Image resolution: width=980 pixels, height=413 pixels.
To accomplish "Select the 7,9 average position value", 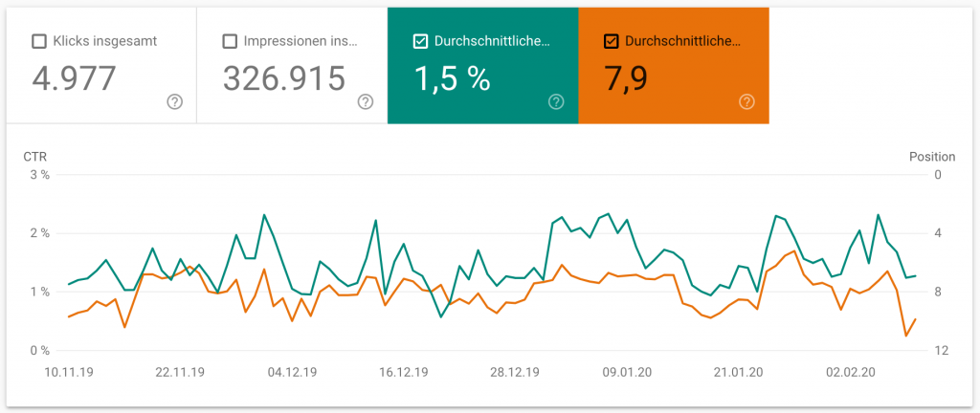I will tap(626, 78).
